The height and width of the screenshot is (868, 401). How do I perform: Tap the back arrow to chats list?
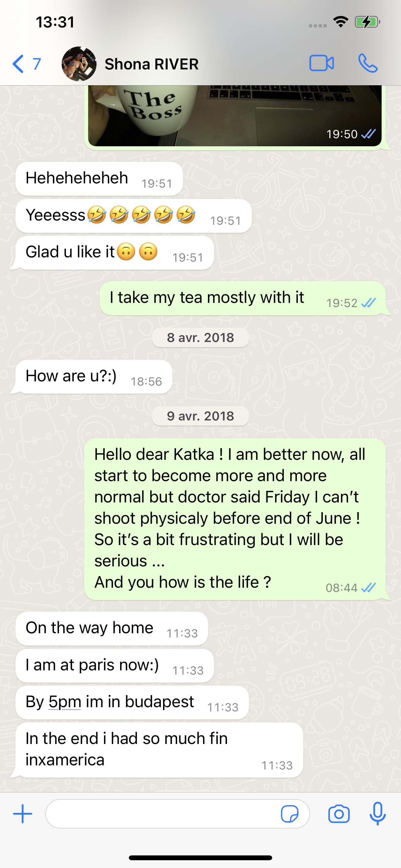click(18, 64)
